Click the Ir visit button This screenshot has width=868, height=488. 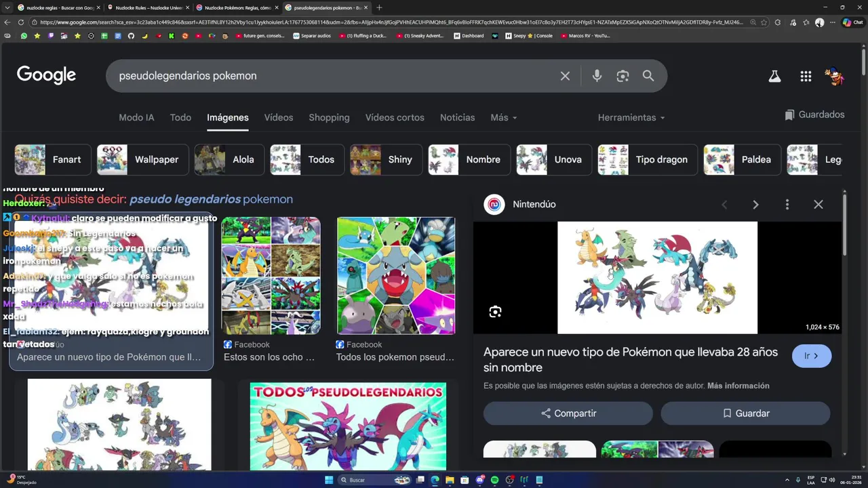pyautogui.click(x=812, y=356)
